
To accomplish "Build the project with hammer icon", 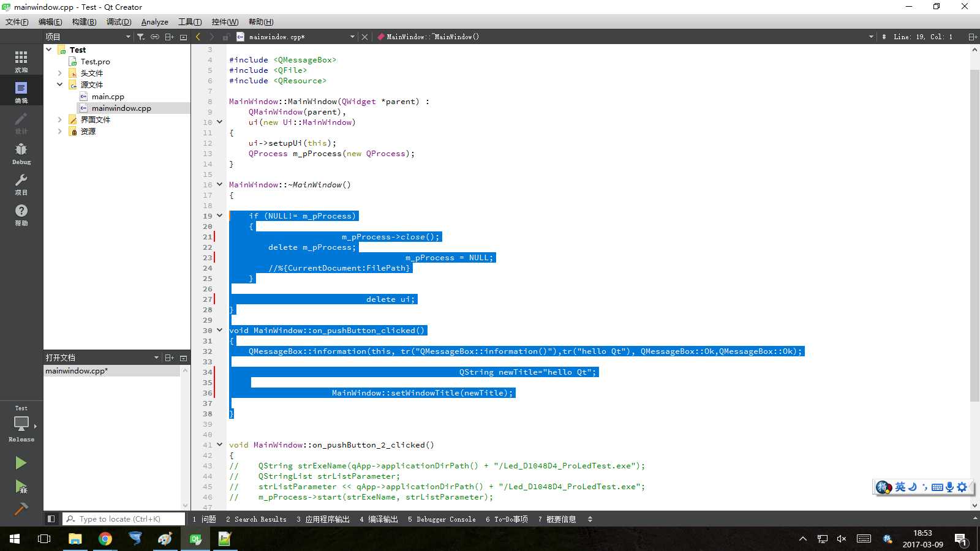I will click(x=21, y=509).
